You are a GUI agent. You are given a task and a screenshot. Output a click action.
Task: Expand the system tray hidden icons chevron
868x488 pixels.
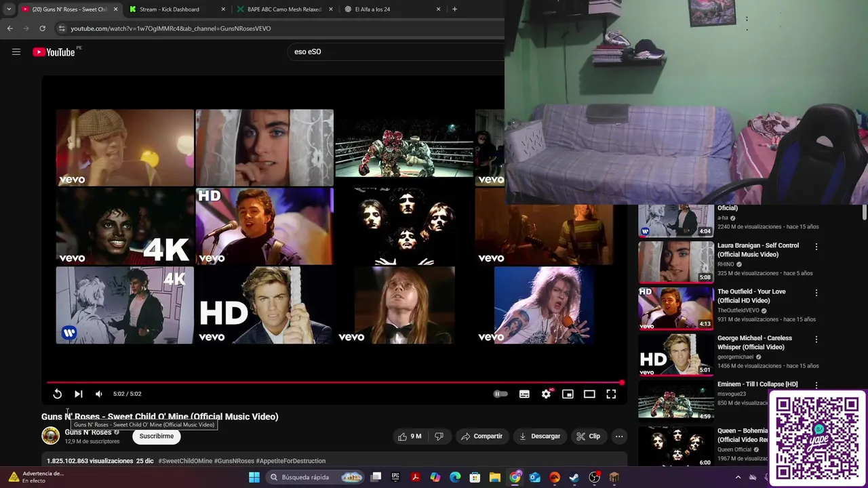[738, 477]
